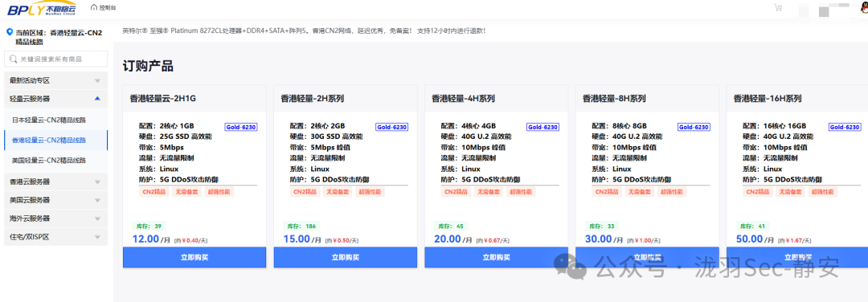
Task: Buy the 香港轻量-2H系列 plan with 立即购买
Action: click(x=346, y=257)
